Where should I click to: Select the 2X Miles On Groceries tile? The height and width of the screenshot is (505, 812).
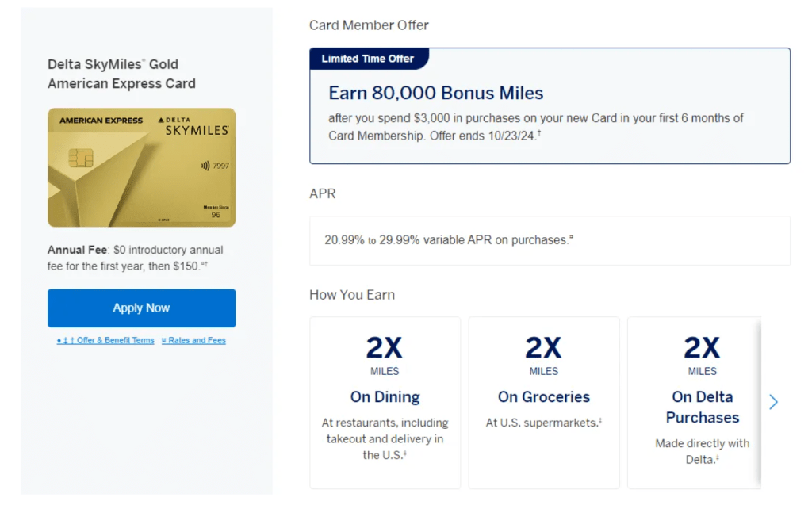pos(543,402)
